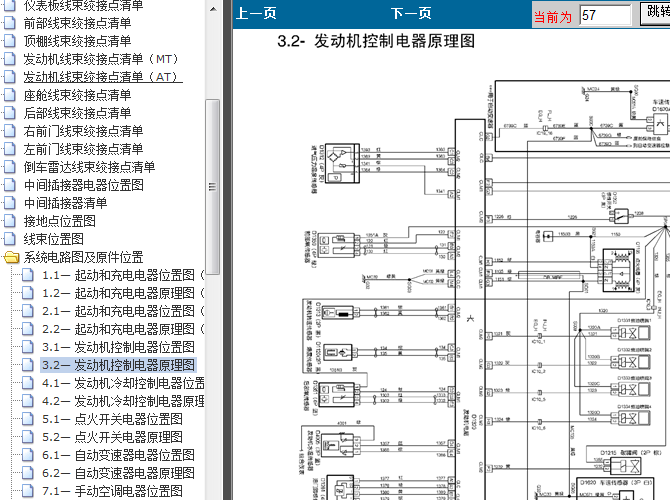Image resolution: width=670 pixels, height=500 pixels.
Task: Open 中间插接器电器位置图
Action: coord(84,185)
